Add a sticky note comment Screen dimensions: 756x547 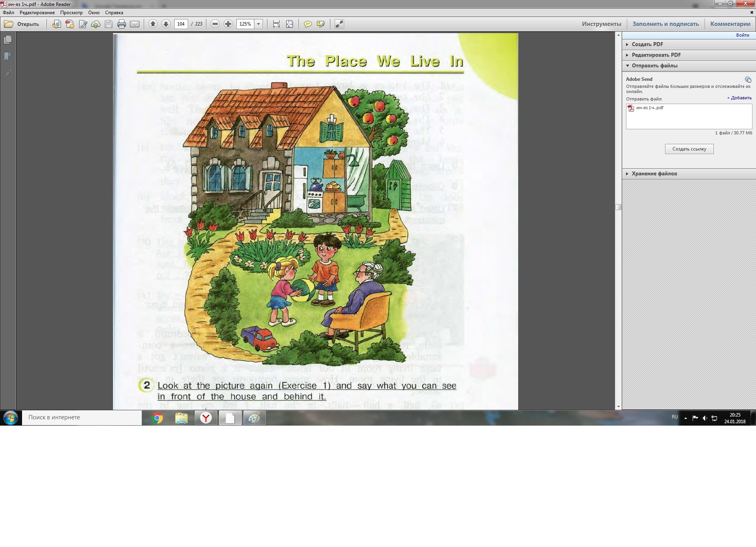tap(308, 24)
